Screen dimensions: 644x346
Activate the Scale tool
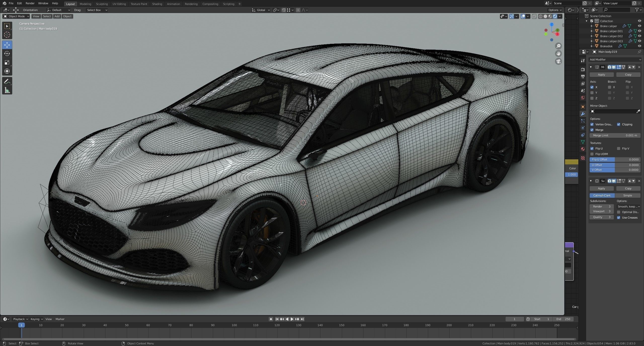7,62
